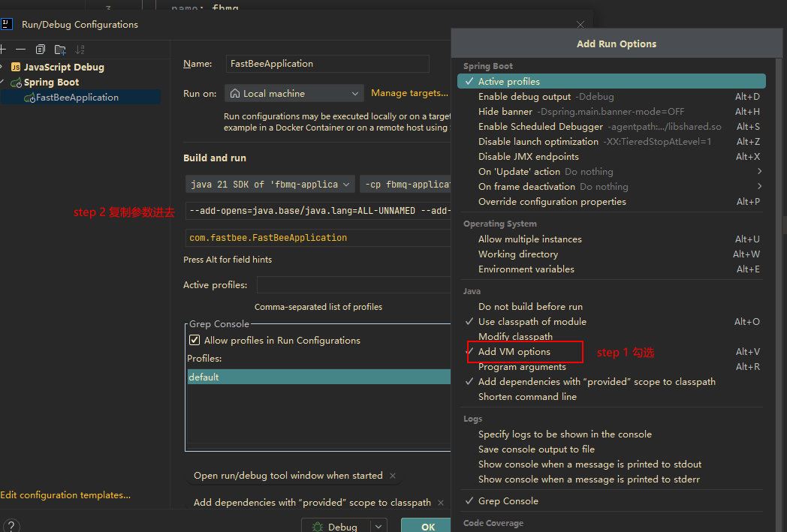Toggle Grep Console run option

(611, 501)
